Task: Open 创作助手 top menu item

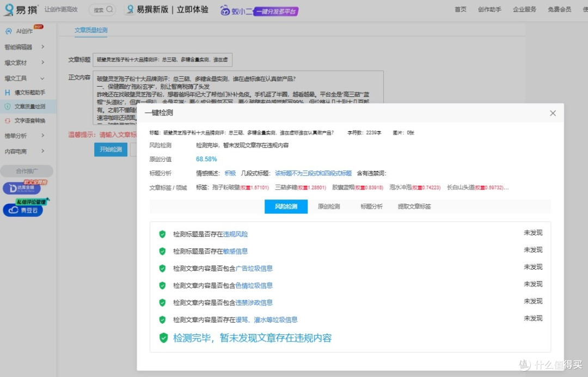Action: coord(489,9)
